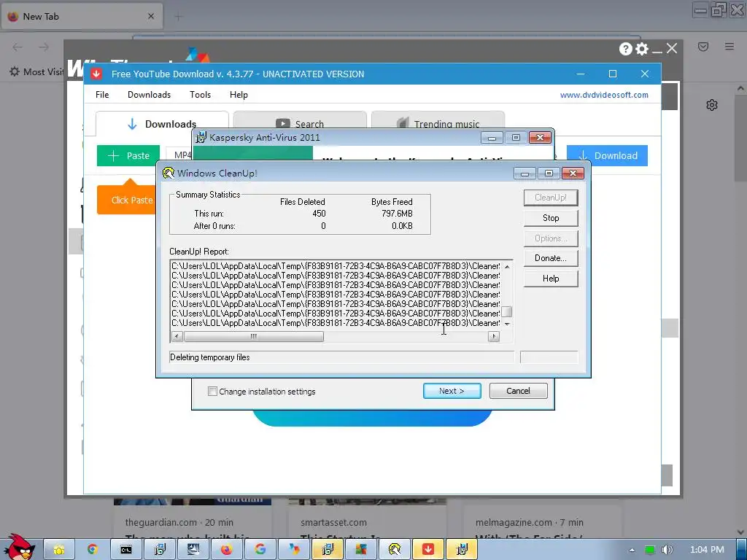Screen dimensions: 747x560
Task: Click the white settings gear icon
Action: pos(642,49)
